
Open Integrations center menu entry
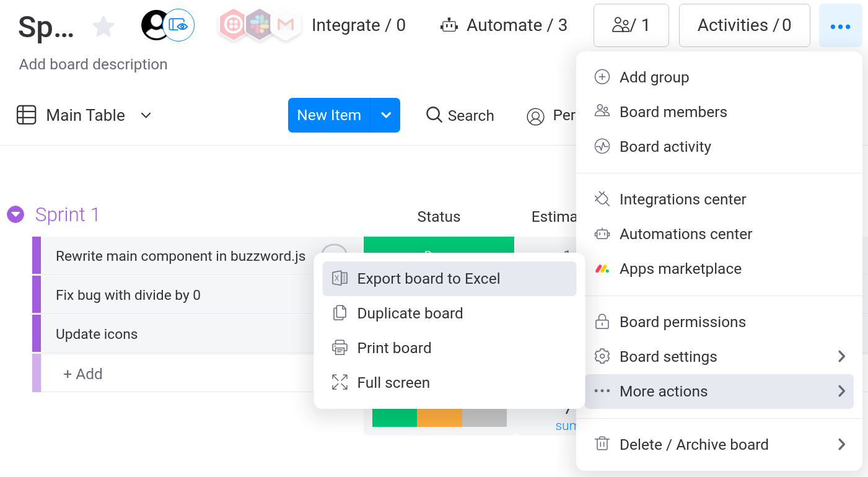tap(719, 199)
